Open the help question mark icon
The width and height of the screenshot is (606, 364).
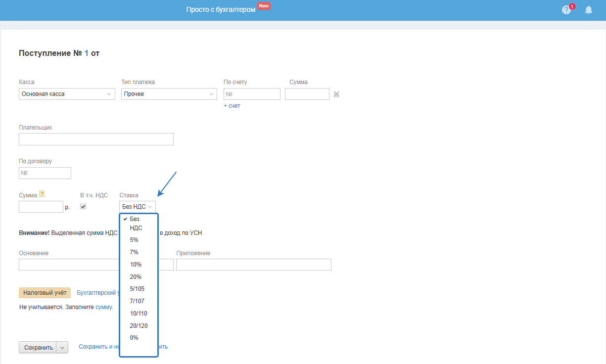coord(566,10)
